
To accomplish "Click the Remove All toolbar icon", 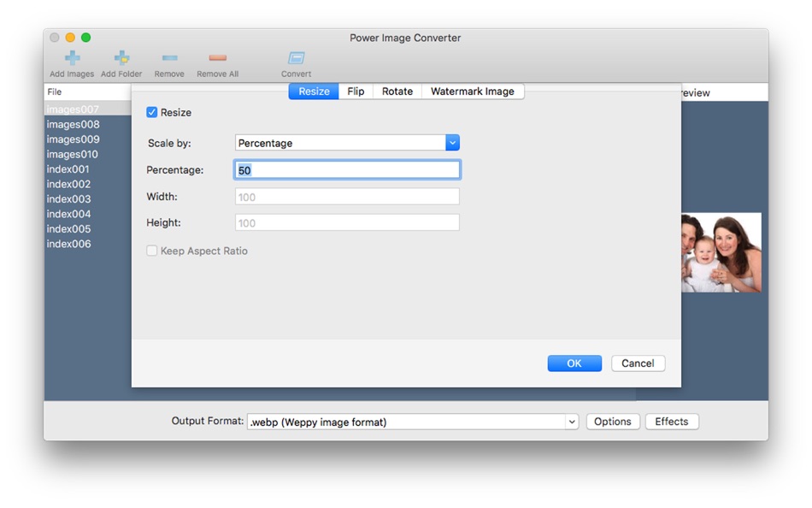I will [x=217, y=58].
